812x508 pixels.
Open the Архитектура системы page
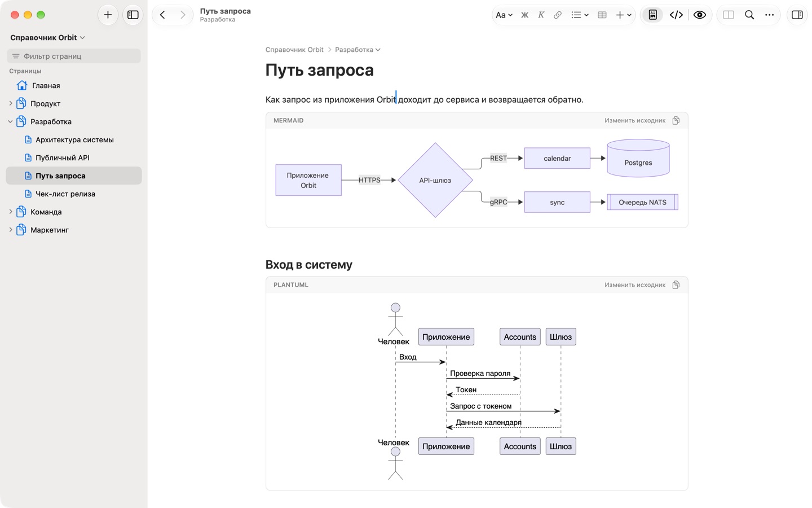pos(74,140)
